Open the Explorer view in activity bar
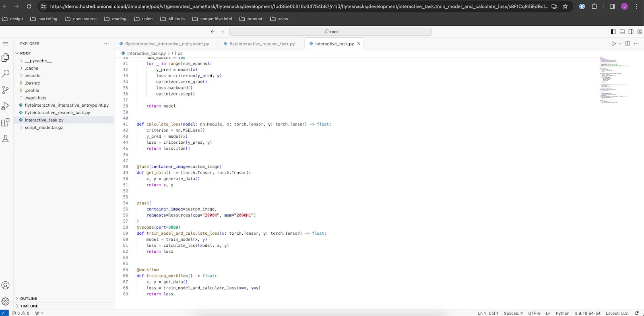 (x=6, y=58)
